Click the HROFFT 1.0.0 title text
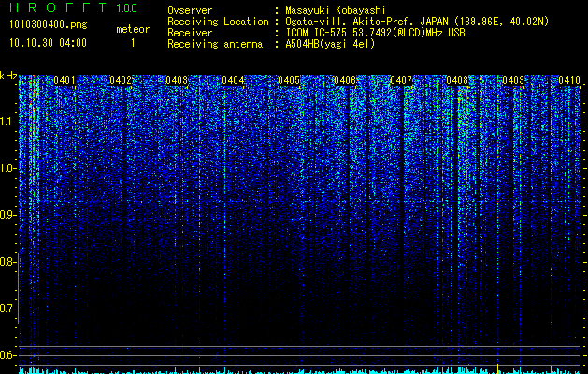 [73, 7]
